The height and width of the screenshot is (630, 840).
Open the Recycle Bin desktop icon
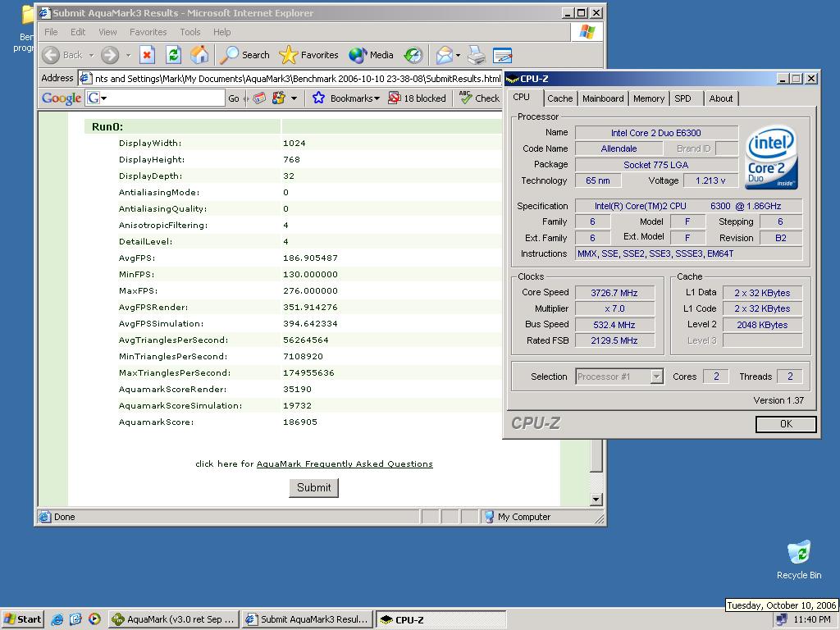799,559
